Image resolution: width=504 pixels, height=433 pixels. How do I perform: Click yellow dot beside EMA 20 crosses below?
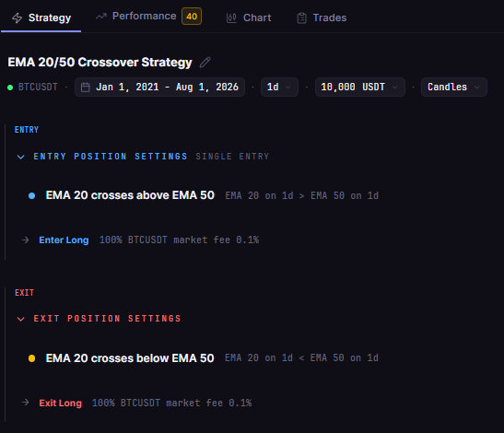(x=31, y=358)
